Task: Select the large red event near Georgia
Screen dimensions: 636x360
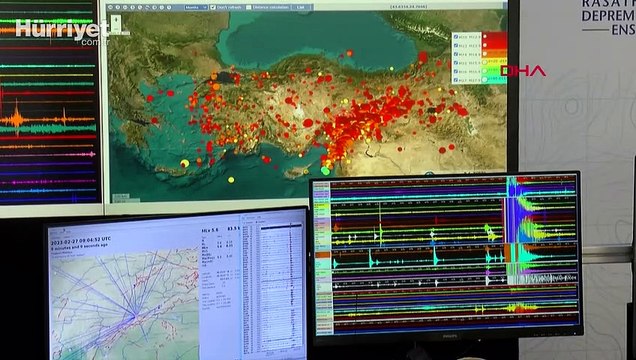Action: click(x=423, y=57)
